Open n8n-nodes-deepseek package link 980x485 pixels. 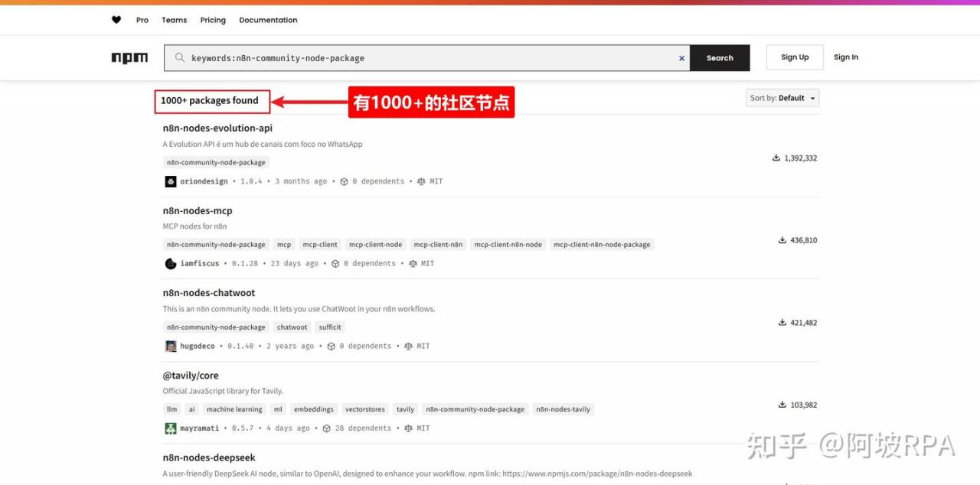[209, 457]
